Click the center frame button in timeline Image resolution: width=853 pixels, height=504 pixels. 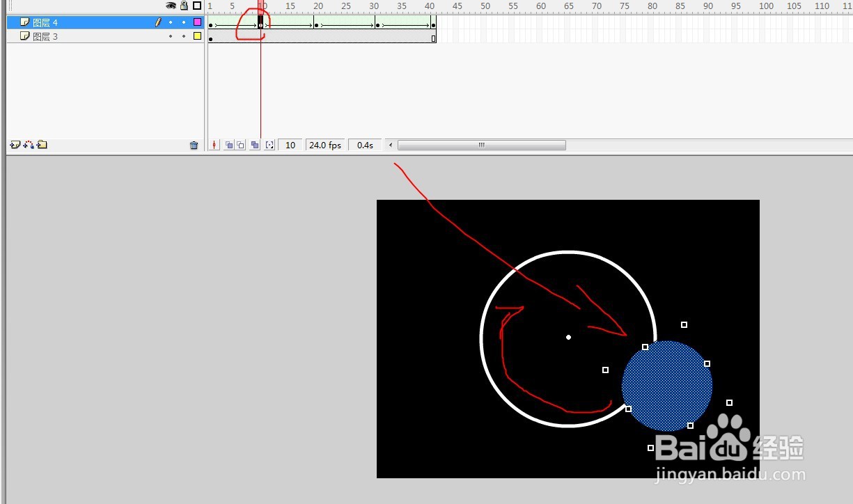[214, 145]
